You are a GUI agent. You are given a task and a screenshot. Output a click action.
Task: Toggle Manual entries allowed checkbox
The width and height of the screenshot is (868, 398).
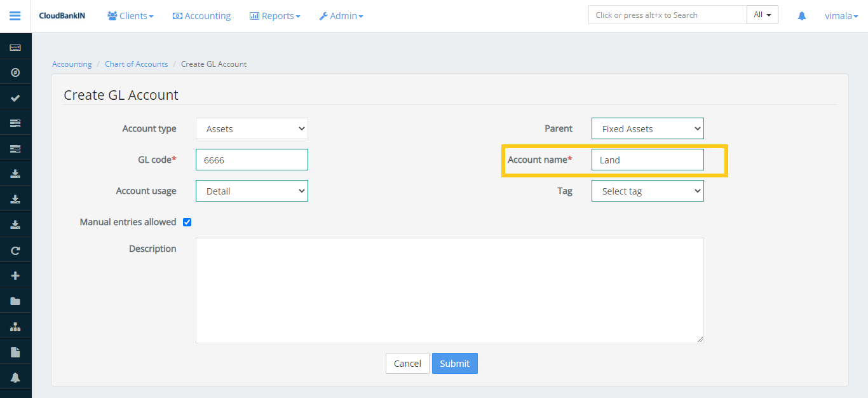[x=187, y=223]
